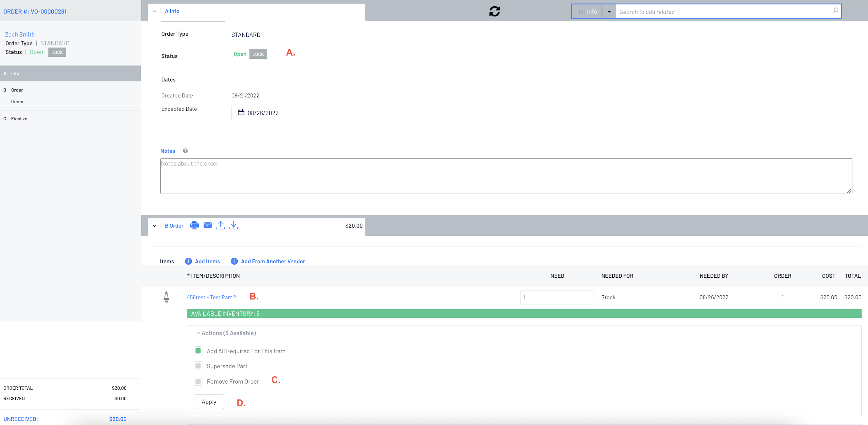Click the UNRECEIVED: label
The width and height of the screenshot is (868, 425).
(x=21, y=419)
